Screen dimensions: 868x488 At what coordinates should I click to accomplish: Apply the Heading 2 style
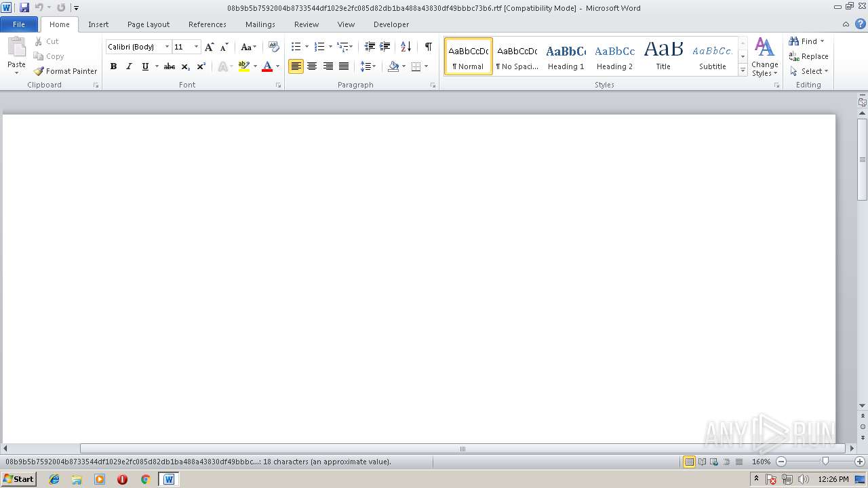pyautogui.click(x=614, y=56)
